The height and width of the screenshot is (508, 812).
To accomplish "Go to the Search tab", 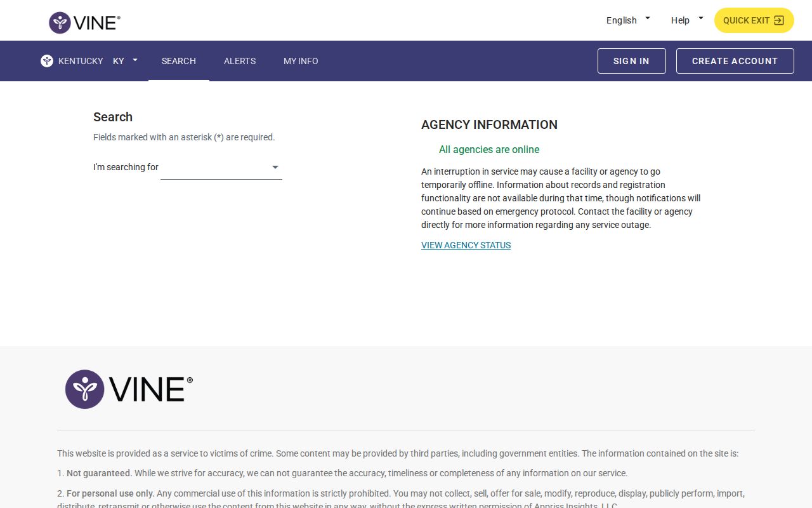I will pos(179,61).
